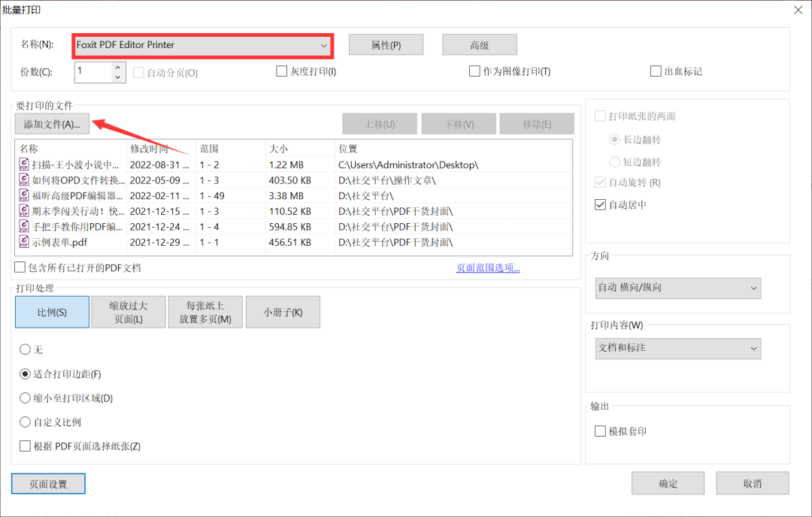
Task: Click location C:\Users\Administrator\Desktop\
Action: click(x=408, y=165)
